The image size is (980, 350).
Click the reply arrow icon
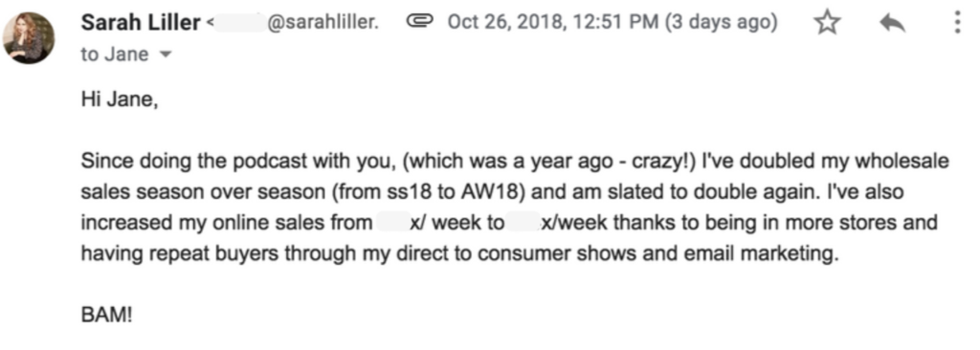[x=892, y=24]
